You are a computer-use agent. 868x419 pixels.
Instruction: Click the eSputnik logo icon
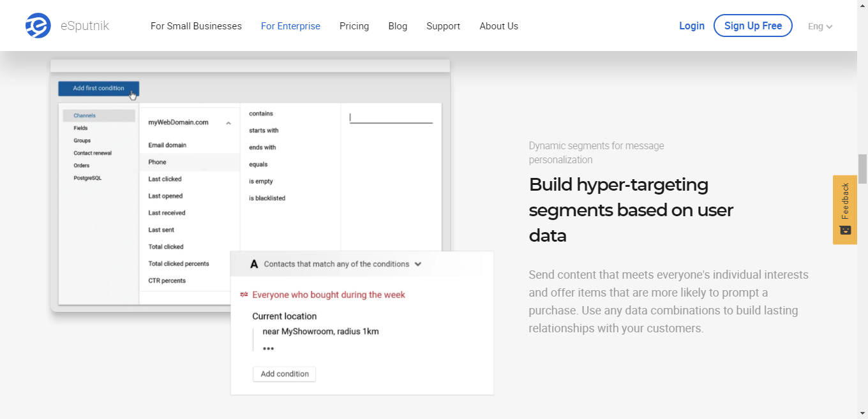(x=38, y=26)
